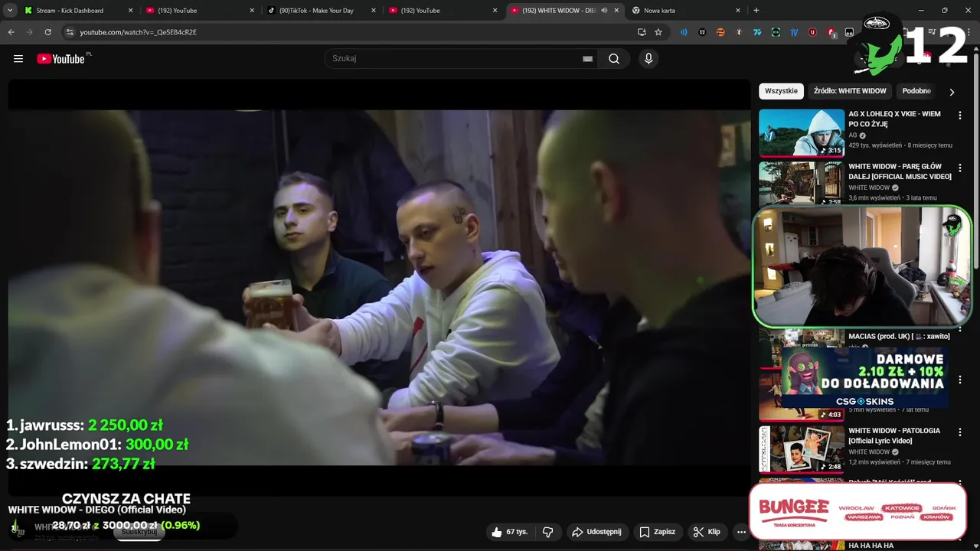This screenshot has width=980, height=551.
Task: Mute the WHITE WIDOW tab speaker icon
Action: pos(605,10)
